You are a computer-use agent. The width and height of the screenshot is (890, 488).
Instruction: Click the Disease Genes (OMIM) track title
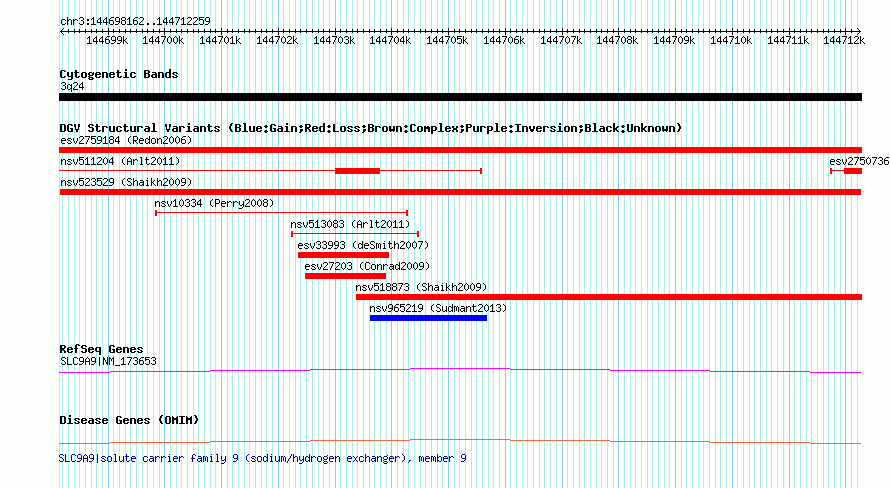[129, 420]
